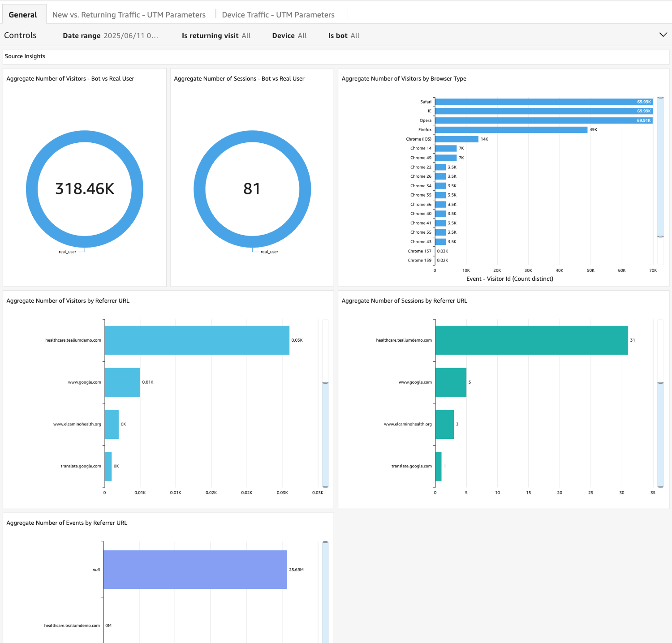Open the Is returning visit filter
The width and height of the screenshot is (672, 643).
(x=216, y=36)
